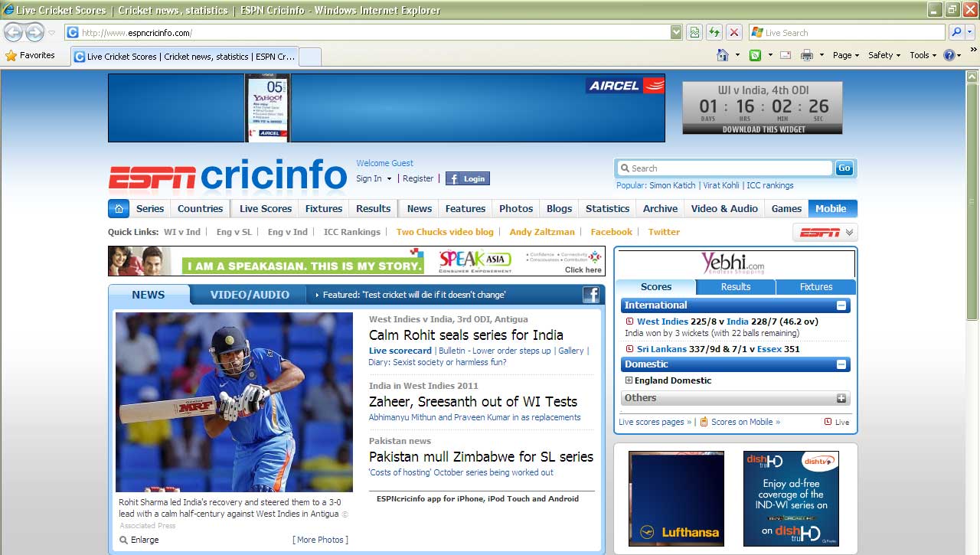The image size is (980, 555).
Task: Print the page with printer icon
Action: click(x=806, y=55)
